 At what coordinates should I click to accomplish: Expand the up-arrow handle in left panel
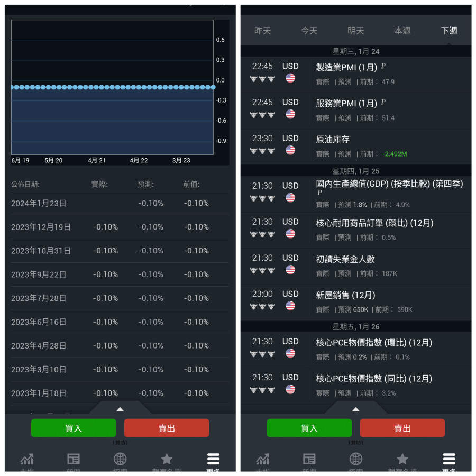(x=120, y=409)
